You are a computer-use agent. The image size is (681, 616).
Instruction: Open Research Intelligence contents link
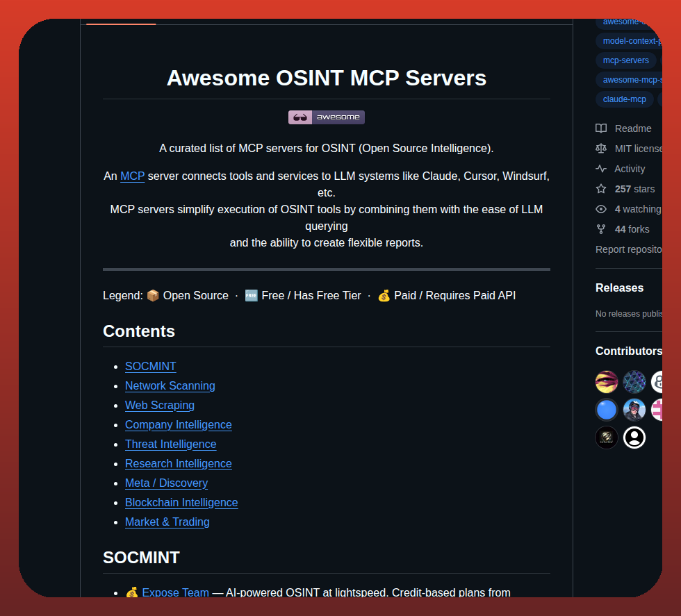click(178, 464)
